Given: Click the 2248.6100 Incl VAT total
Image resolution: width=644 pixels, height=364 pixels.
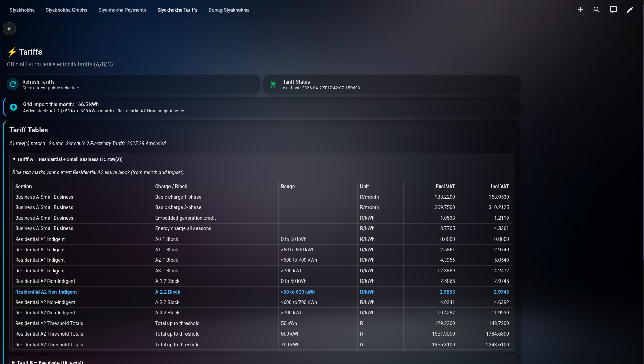Looking at the screenshot, I should click(x=497, y=345).
